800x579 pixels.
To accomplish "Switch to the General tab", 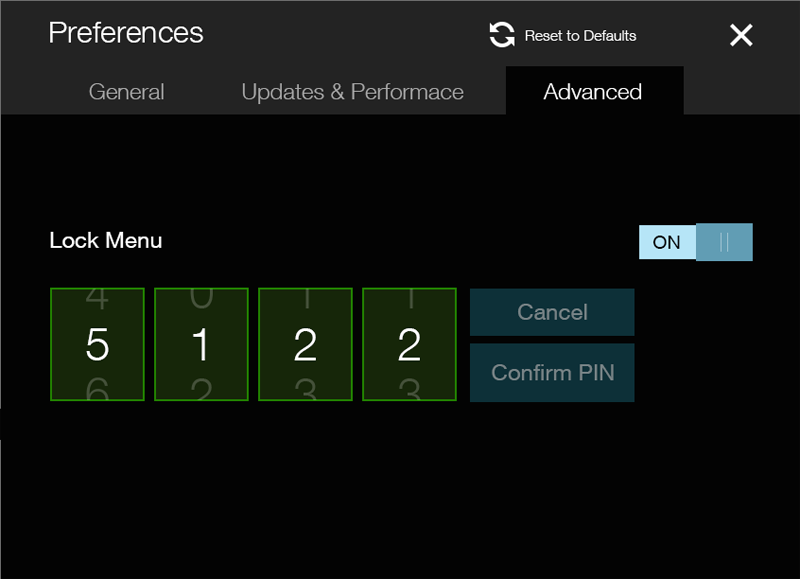I will tap(126, 92).
